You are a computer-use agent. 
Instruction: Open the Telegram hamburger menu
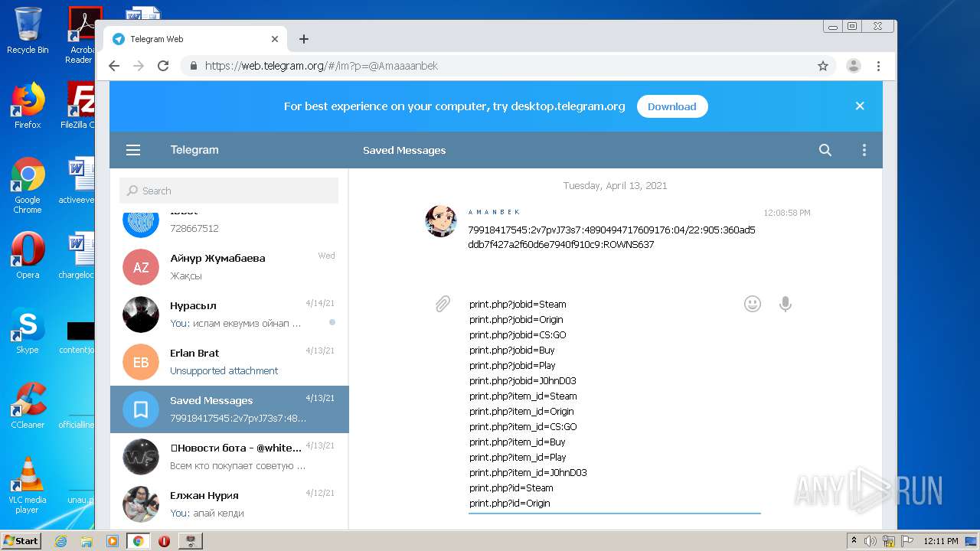[133, 151]
